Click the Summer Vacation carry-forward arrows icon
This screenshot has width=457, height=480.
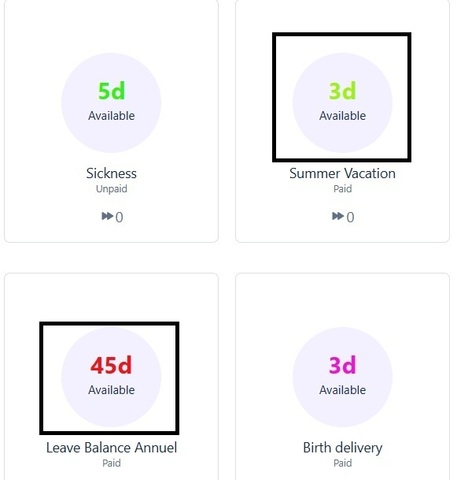click(x=338, y=216)
